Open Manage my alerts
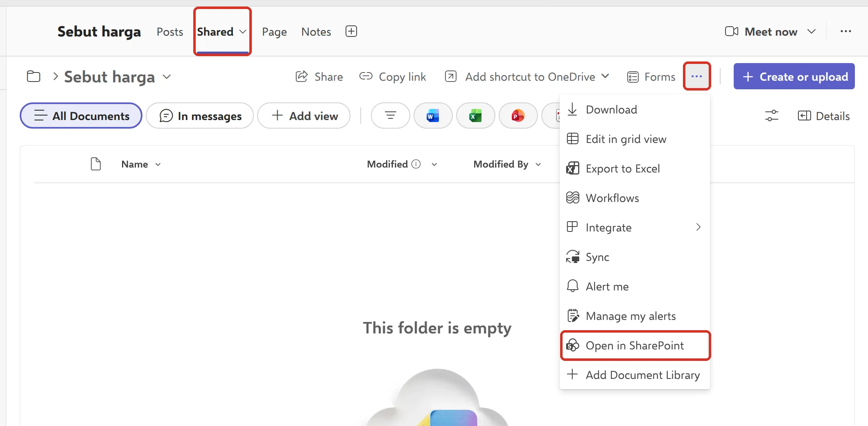This screenshot has height=426, width=868. pos(635,316)
